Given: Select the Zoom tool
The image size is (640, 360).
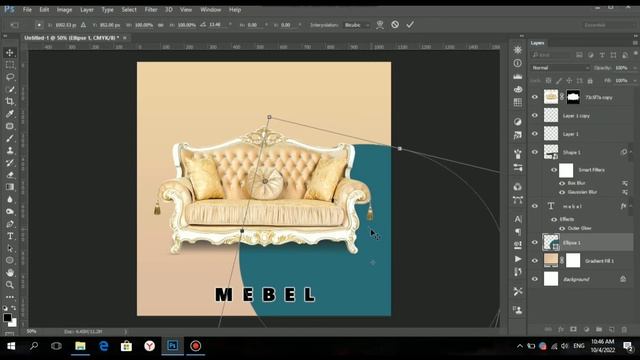Looking at the screenshot, I should pos(10,285).
